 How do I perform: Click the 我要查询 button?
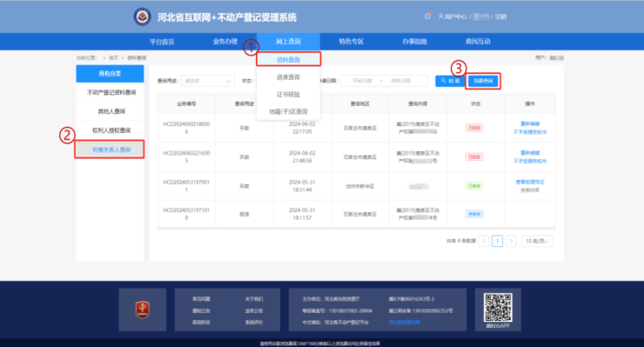[483, 81]
